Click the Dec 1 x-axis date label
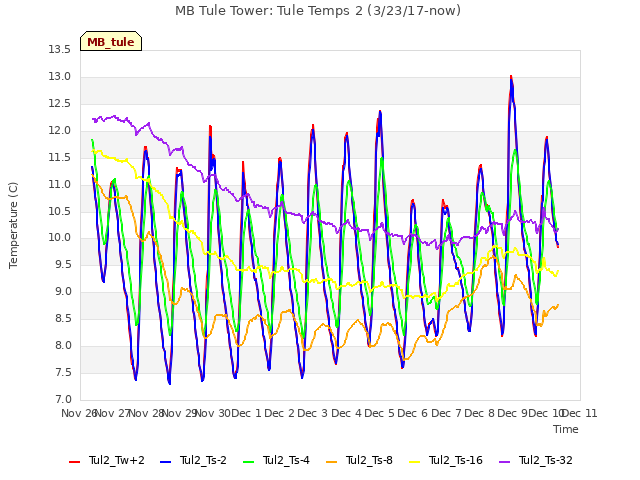Viewport: 640px width, 480px height. (x=246, y=413)
